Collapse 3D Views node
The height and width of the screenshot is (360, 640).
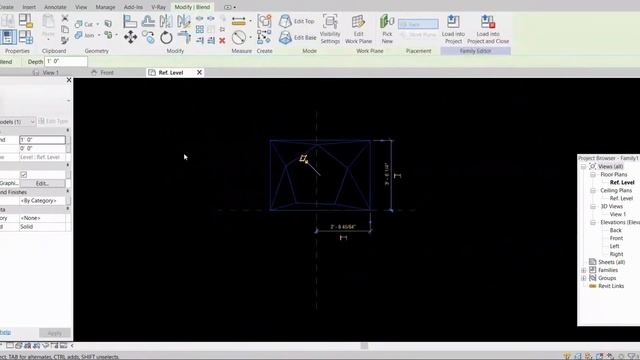[x=593, y=207]
